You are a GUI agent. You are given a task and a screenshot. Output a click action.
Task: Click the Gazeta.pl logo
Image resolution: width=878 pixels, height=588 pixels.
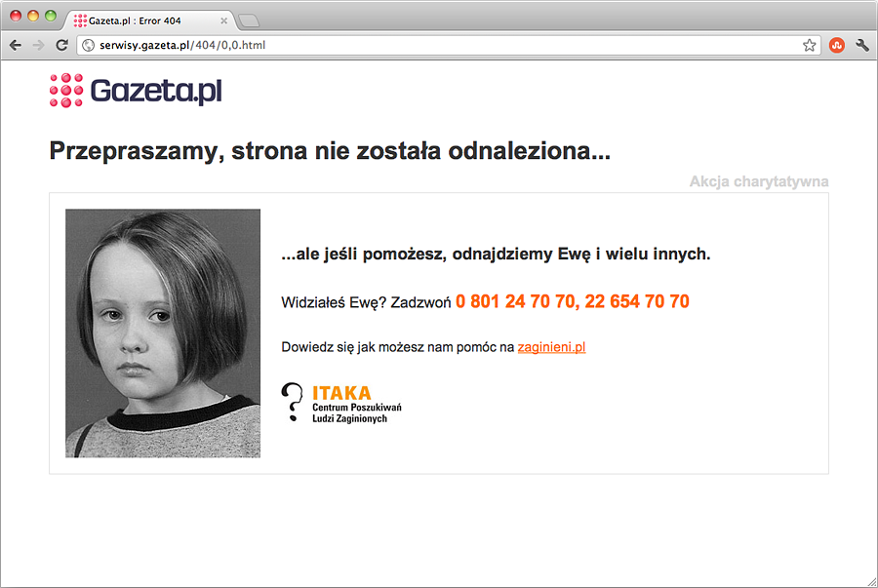[x=136, y=90]
